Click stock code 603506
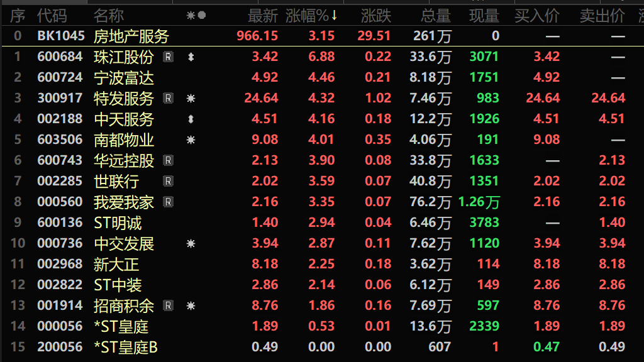Image resolution: width=644 pixels, height=362 pixels. (x=60, y=140)
